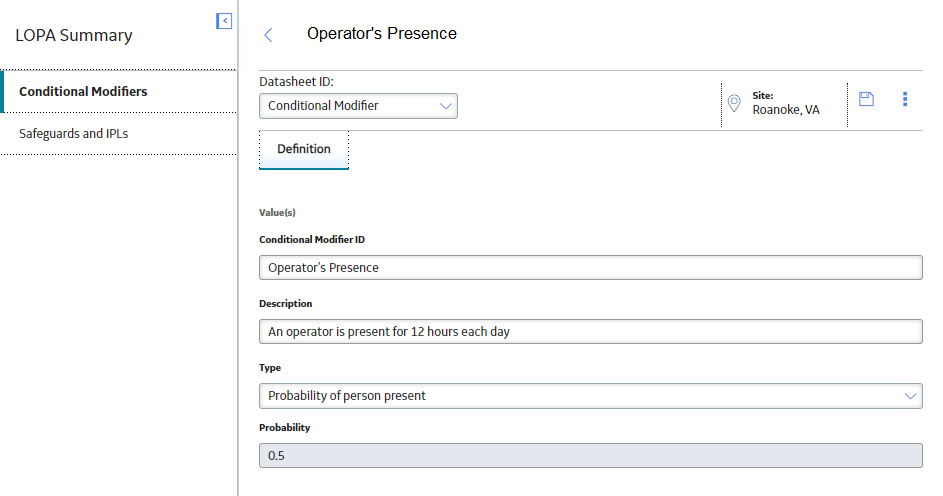Viewport: 943px width, 496px height.
Task: Switch to the Definition tab
Action: [x=304, y=149]
